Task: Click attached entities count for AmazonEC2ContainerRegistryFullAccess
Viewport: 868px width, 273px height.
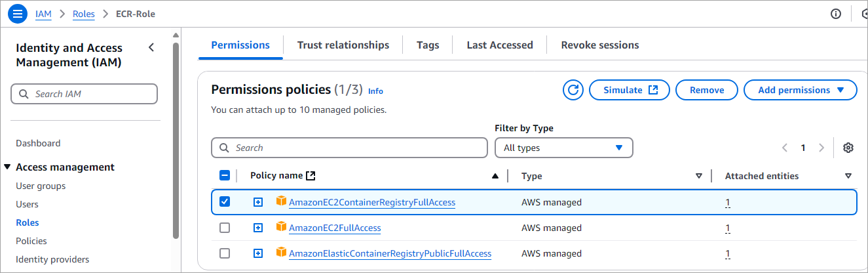Action: point(728,202)
